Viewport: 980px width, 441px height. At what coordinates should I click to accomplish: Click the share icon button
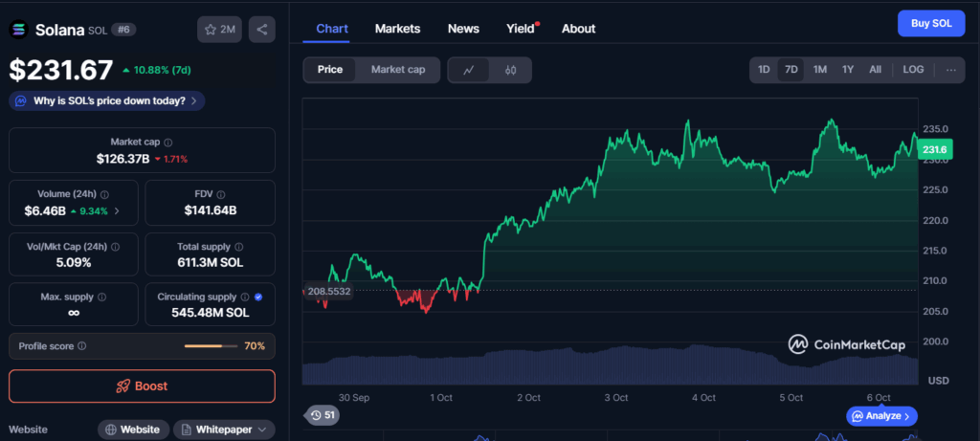[262, 30]
